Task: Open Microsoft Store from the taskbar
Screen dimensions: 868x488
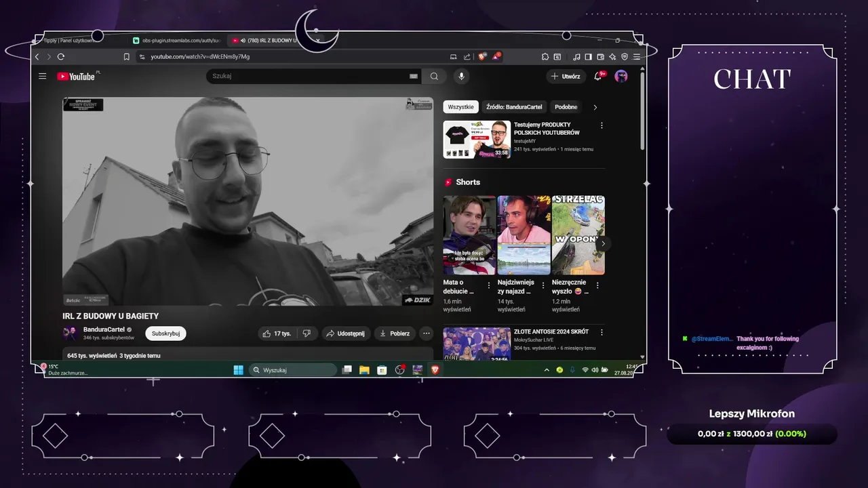Action: pyautogui.click(x=382, y=370)
